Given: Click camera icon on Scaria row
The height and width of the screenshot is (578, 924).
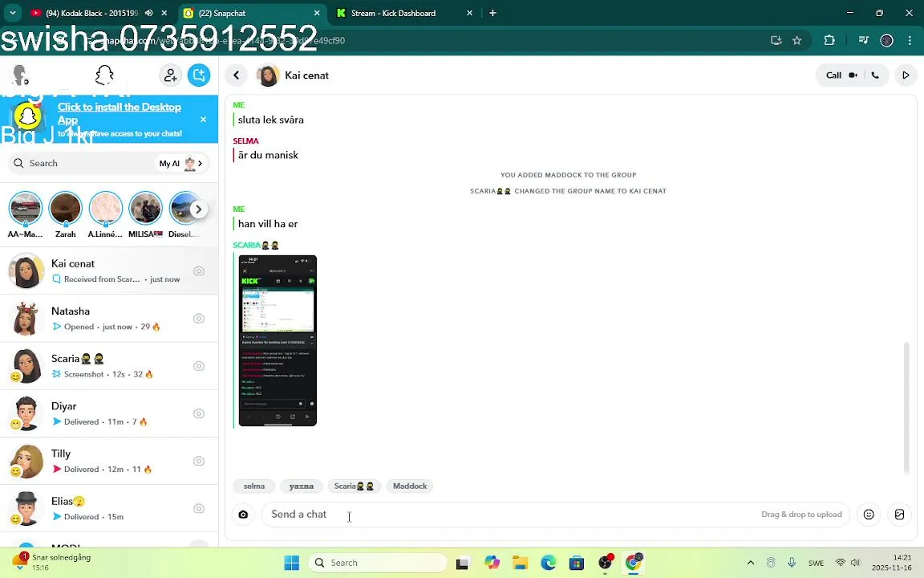Looking at the screenshot, I should pos(199,366).
